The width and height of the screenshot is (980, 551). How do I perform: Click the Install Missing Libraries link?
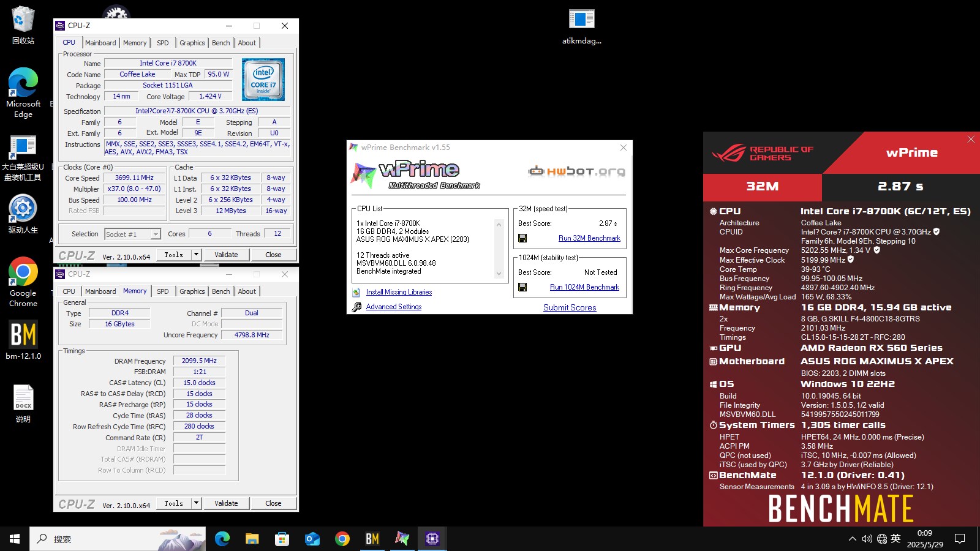[x=399, y=292]
